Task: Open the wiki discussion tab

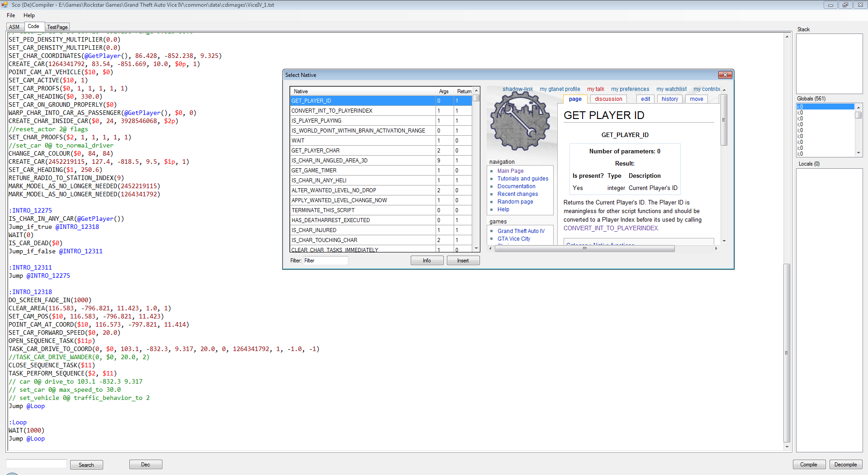Action: [x=608, y=99]
